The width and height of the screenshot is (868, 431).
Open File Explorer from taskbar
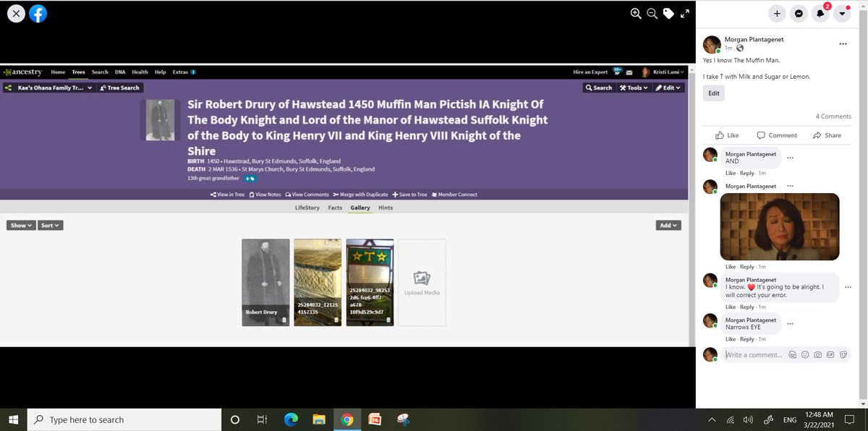tap(318, 419)
